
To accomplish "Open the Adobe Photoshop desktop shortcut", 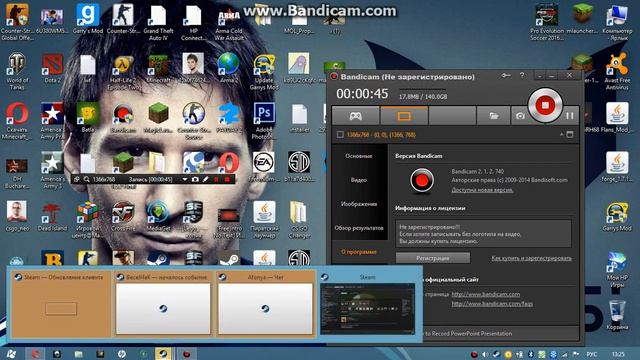I will pyautogui.click(x=264, y=120).
